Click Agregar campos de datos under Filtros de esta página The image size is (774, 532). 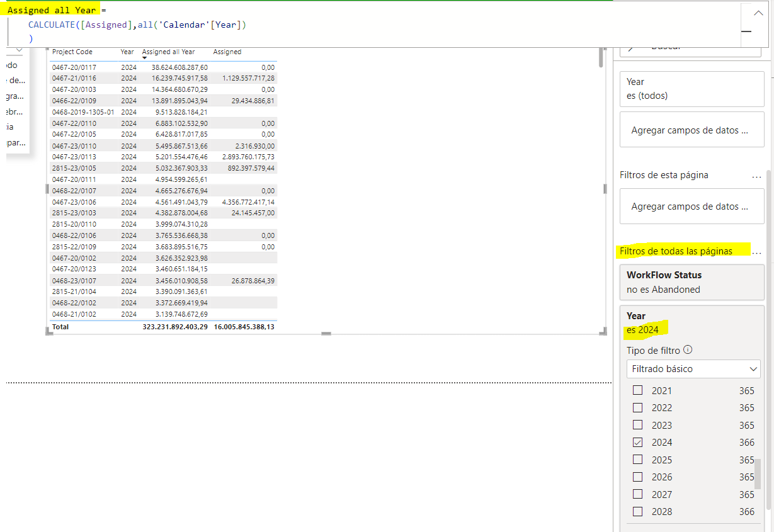tap(692, 206)
